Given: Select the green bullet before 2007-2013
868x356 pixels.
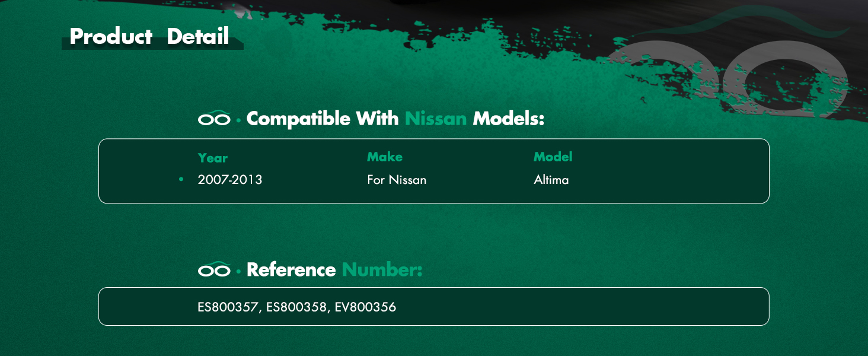Looking at the screenshot, I should (181, 179).
